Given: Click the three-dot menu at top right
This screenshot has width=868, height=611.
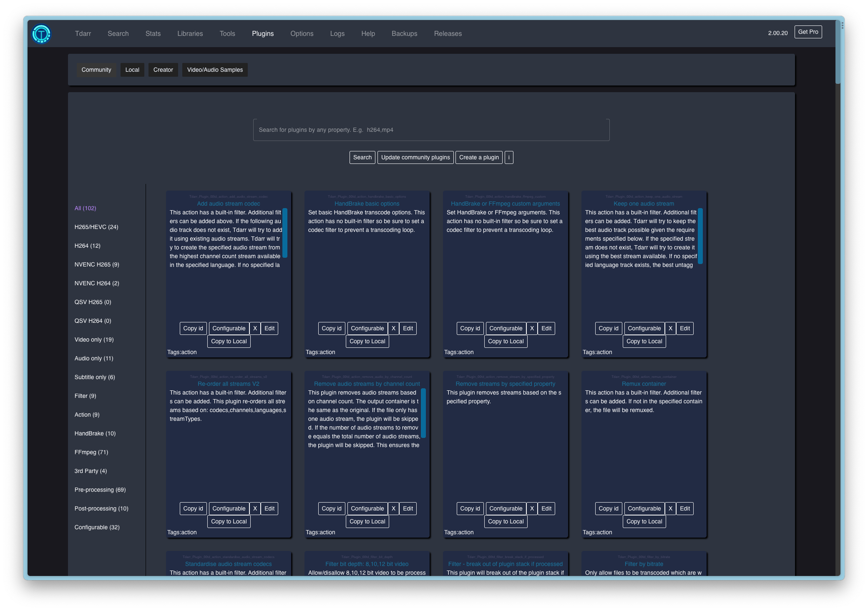Looking at the screenshot, I should [842, 26].
